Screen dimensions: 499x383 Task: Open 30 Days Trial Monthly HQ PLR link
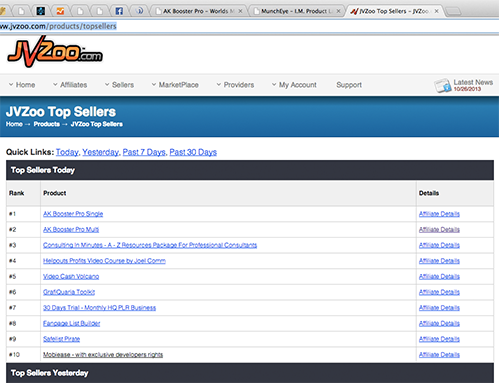coord(99,308)
